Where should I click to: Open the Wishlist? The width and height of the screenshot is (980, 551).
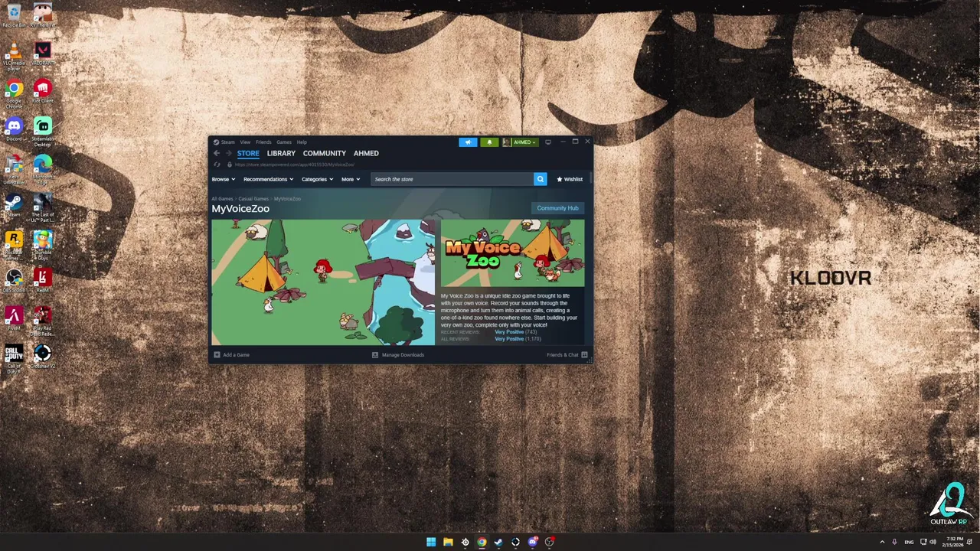570,179
